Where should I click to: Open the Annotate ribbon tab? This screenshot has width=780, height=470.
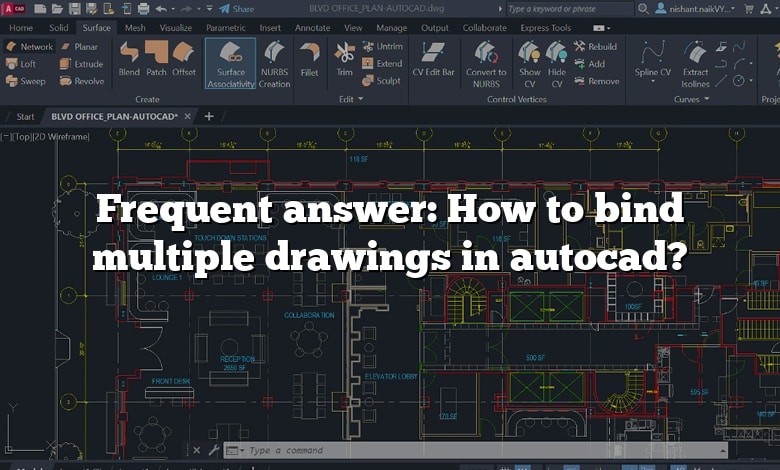(312, 28)
